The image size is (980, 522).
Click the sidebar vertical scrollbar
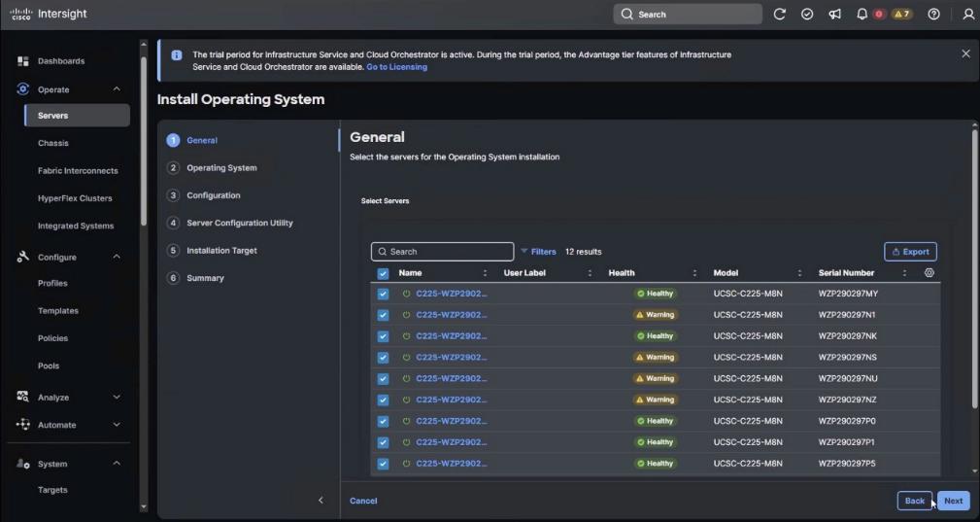pos(144,141)
